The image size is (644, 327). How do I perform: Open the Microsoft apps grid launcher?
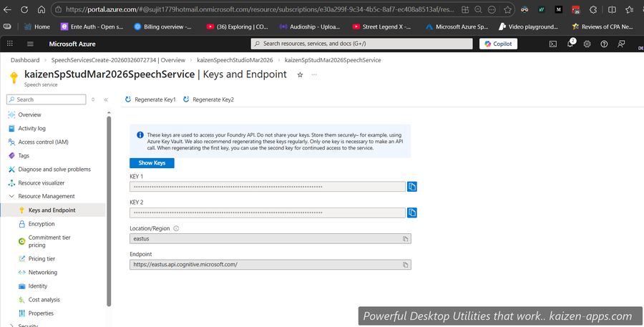click(x=10, y=44)
